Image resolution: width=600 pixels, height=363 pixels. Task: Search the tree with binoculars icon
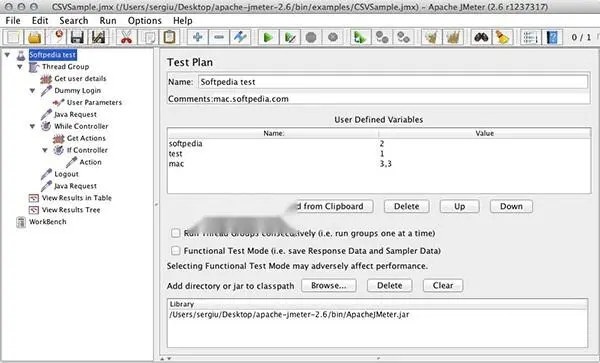pyautogui.click(x=481, y=37)
